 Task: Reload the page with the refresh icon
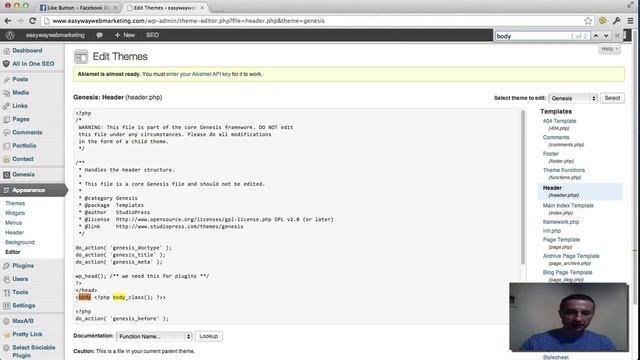tap(33, 20)
